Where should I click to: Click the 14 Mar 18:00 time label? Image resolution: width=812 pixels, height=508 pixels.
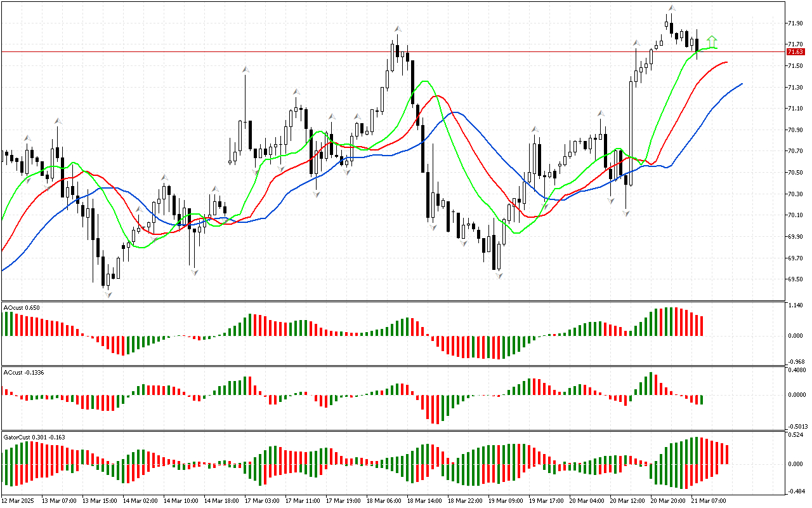click(221, 501)
